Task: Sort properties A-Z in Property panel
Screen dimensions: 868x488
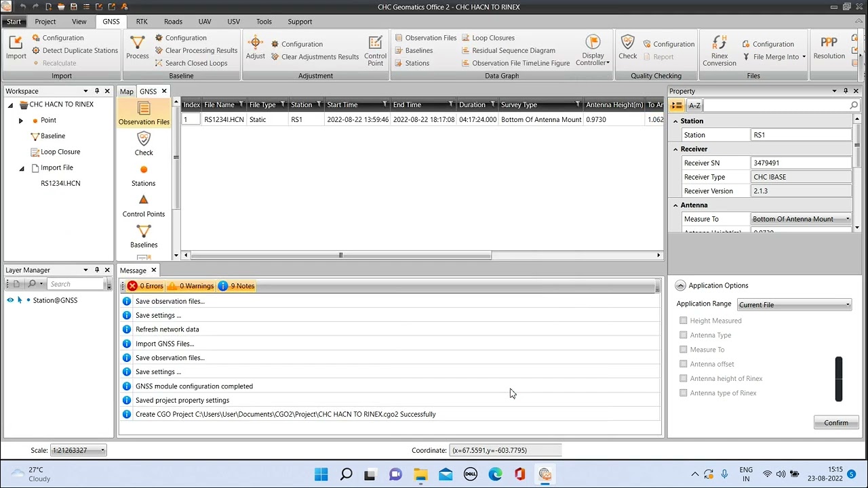Action: [x=694, y=106]
